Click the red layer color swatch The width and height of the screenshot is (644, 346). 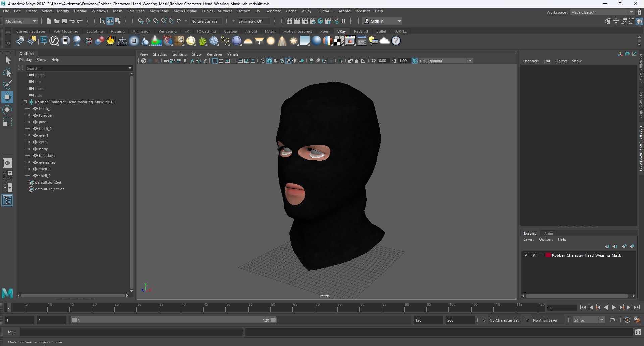[548, 255]
